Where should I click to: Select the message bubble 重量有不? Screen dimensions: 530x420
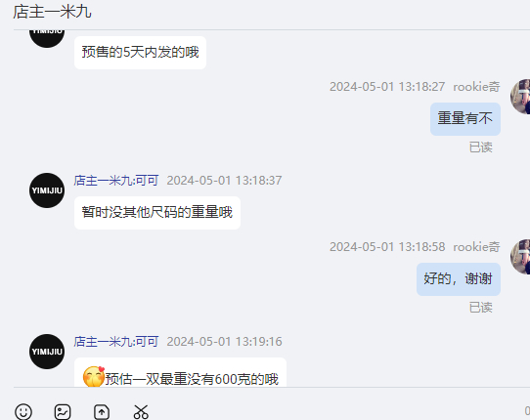point(465,119)
